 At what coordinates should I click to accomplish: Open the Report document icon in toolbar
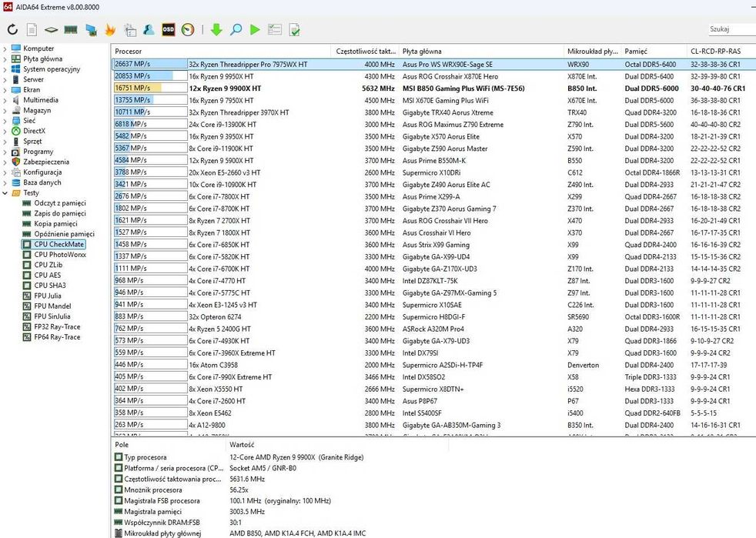32,30
